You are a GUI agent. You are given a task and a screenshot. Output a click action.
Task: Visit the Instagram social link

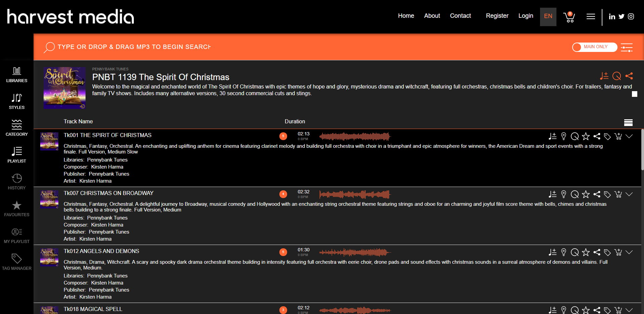pos(631,16)
